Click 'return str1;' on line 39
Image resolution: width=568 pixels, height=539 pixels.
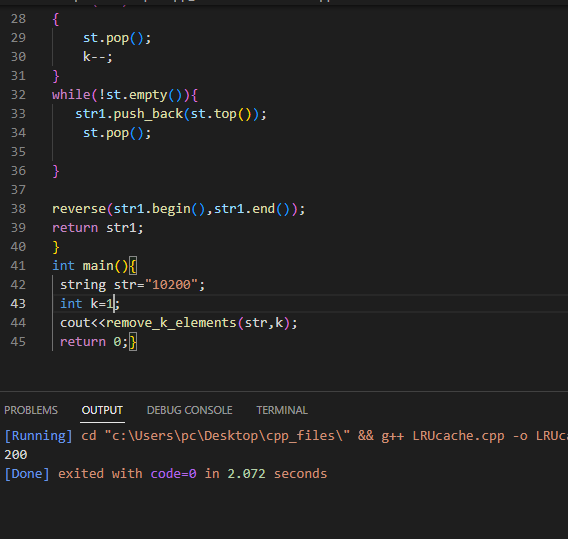coord(98,228)
